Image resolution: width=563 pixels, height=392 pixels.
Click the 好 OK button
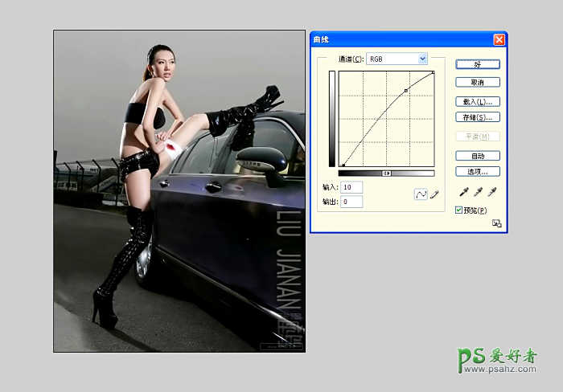tap(478, 64)
